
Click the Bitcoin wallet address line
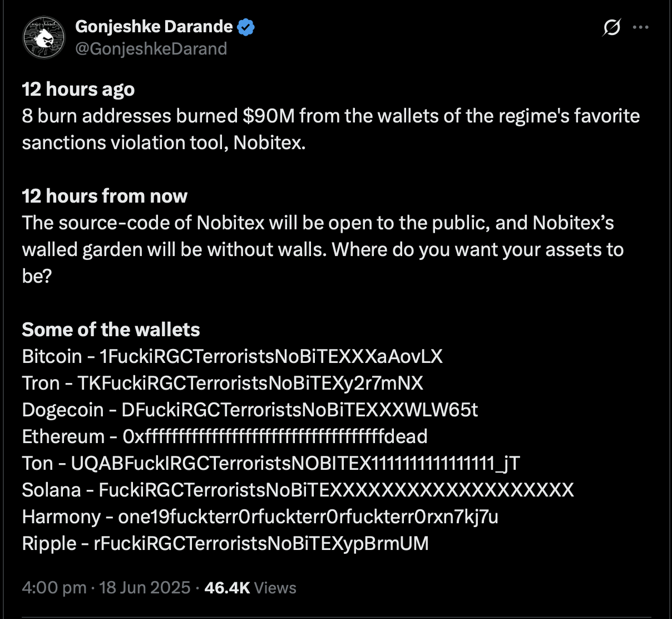[233, 356]
